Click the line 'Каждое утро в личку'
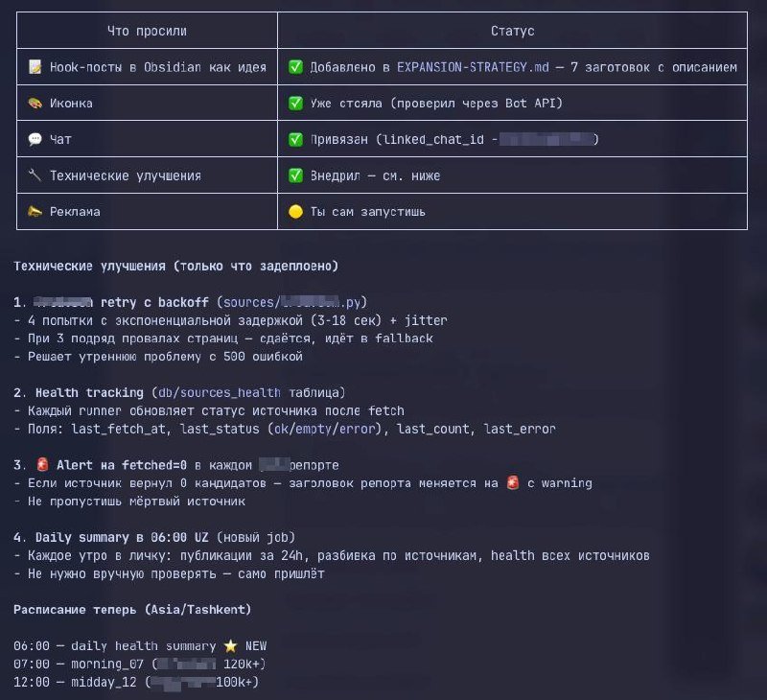 tap(331, 556)
